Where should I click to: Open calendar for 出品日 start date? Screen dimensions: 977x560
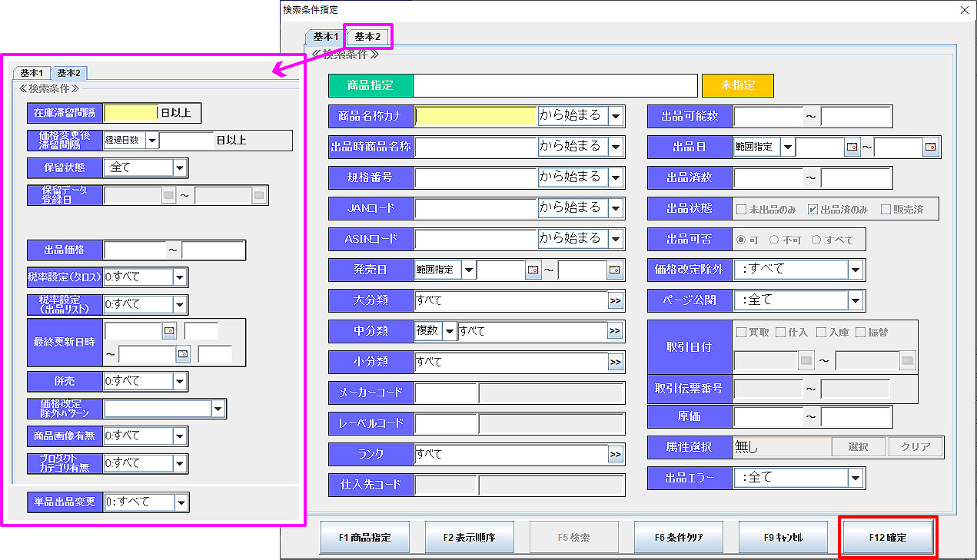852,147
